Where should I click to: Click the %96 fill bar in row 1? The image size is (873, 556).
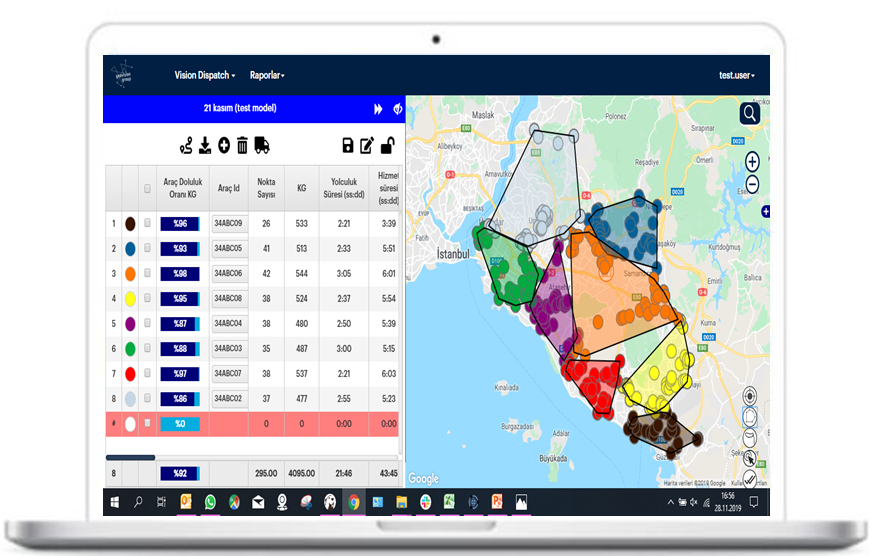[180, 224]
